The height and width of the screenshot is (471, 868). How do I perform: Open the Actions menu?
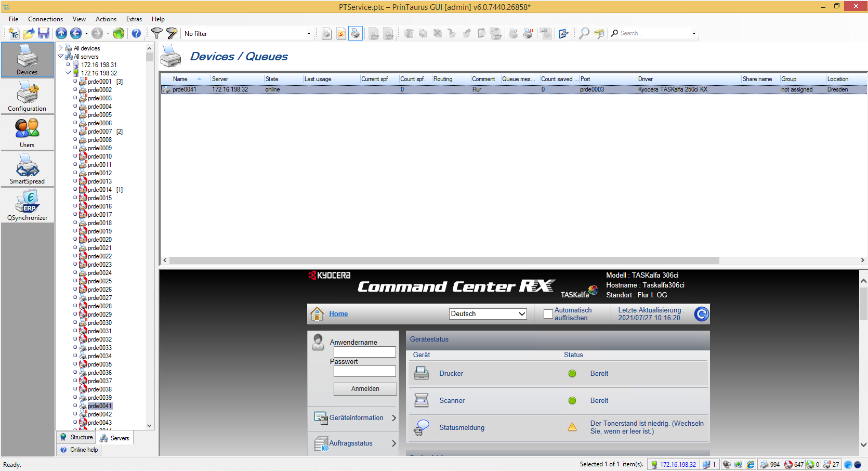pos(106,19)
